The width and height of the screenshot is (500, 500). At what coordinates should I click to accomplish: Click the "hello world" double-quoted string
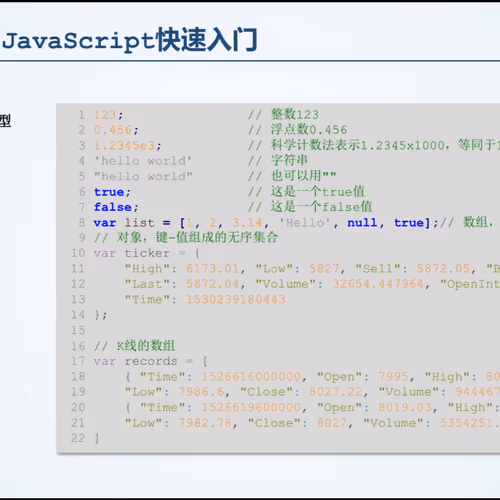click(143, 176)
